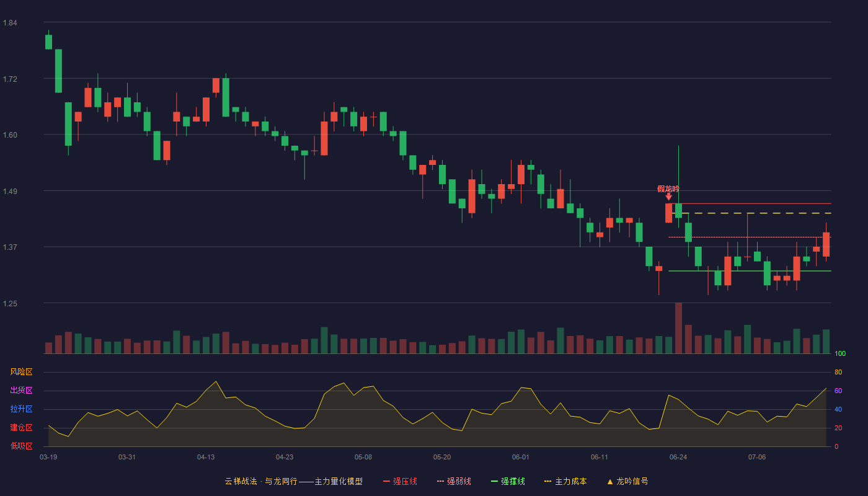Click the 04-13 date label
This screenshot has height=496, width=868.
coord(206,457)
